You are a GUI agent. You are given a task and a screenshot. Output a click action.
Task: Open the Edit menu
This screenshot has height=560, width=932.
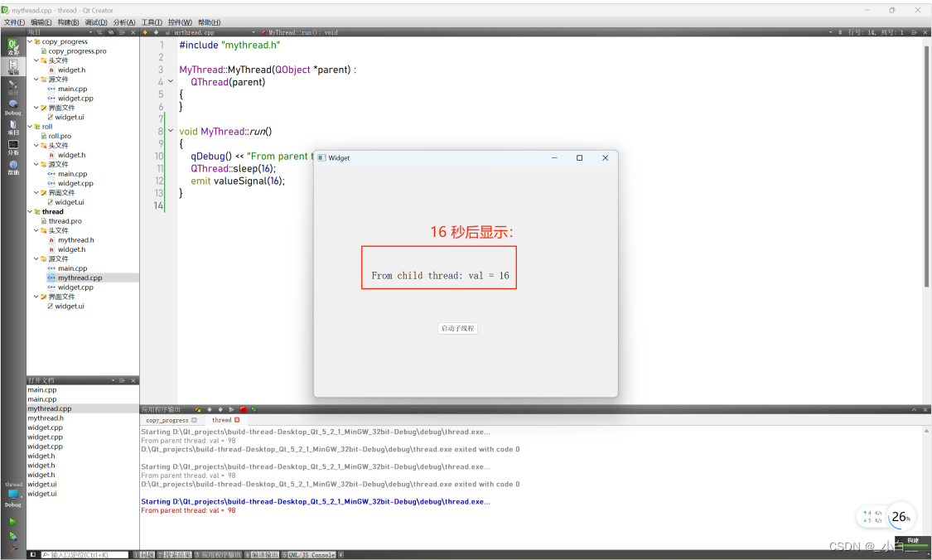pyautogui.click(x=41, y=22)
